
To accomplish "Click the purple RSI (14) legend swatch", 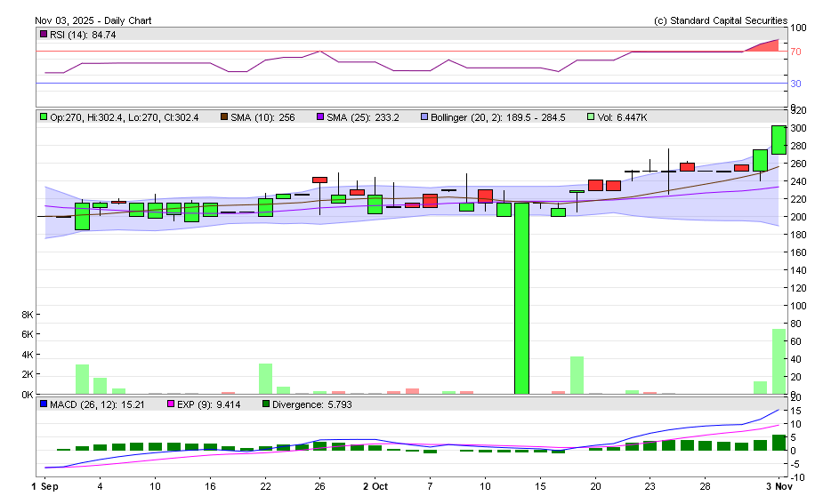I will (43, 35).
